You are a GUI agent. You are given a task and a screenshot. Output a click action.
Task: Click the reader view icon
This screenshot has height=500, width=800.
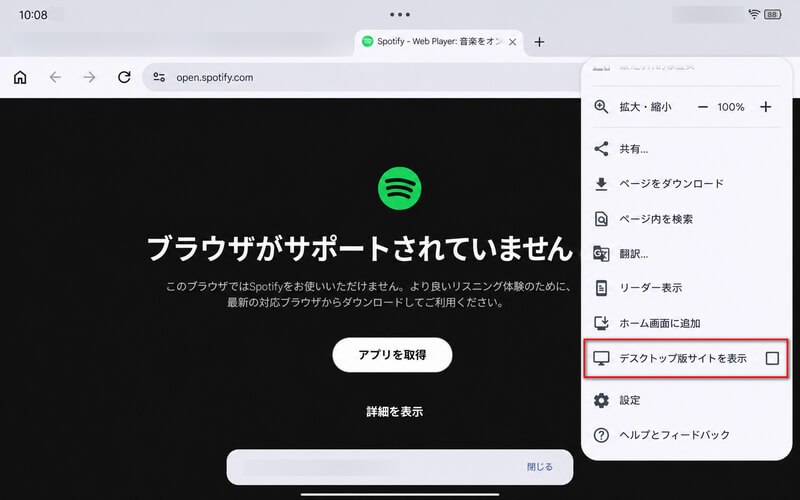pyautogui.click(x=602, y=288)
